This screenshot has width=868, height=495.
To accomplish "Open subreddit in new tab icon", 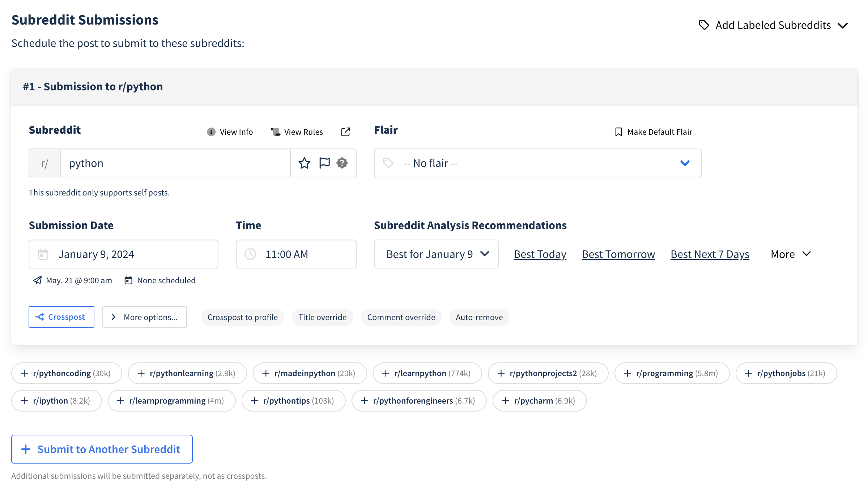I will pos(346,132).
